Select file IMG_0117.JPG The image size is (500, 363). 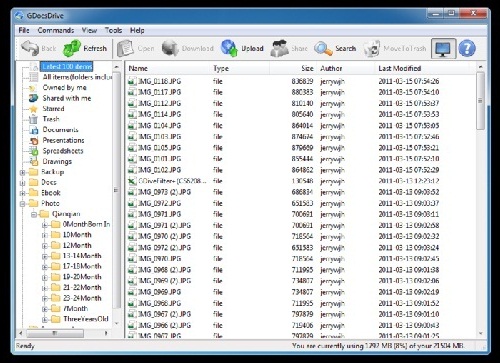tap(159, 92)
